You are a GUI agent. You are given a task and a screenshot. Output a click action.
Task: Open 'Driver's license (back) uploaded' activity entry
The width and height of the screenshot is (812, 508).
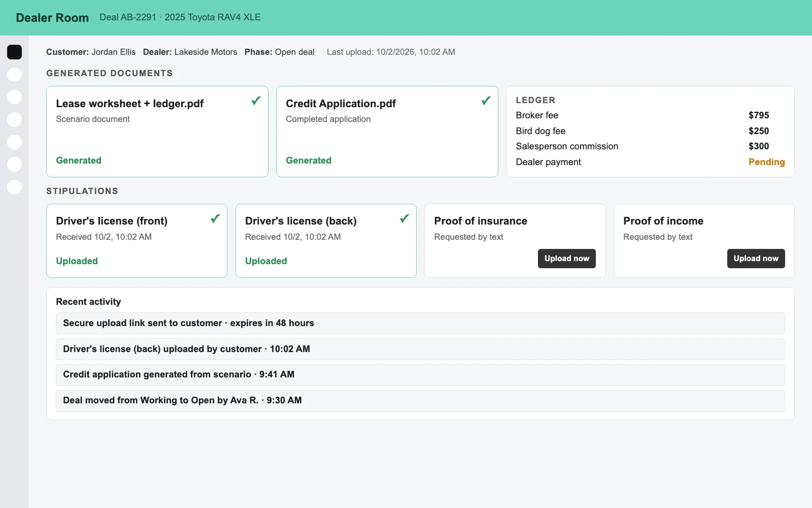coord(420,349)
